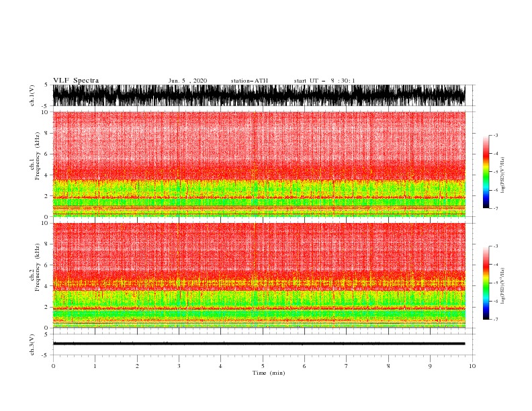Click the 'ch.3(V)' axis label

point(32,345)
